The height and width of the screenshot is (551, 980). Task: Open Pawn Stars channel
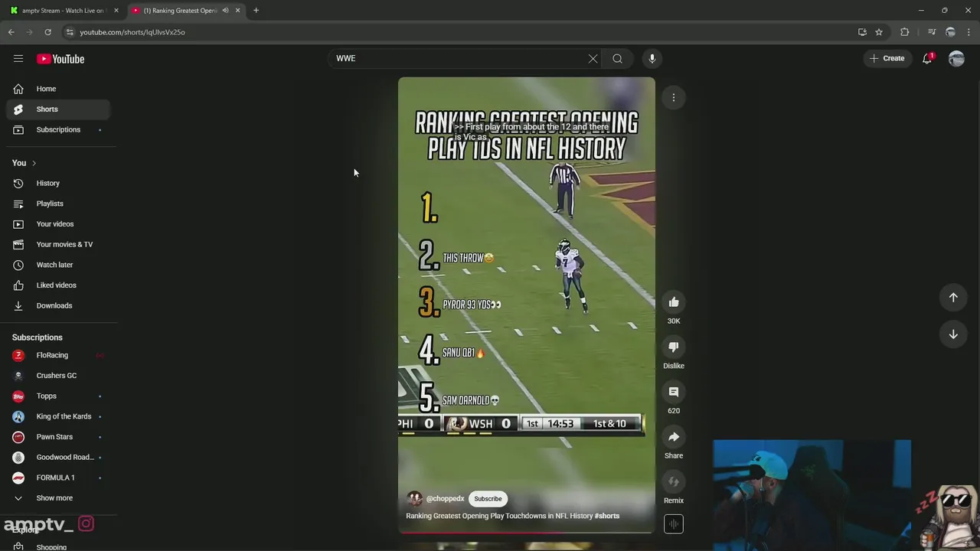click(58, 437)
